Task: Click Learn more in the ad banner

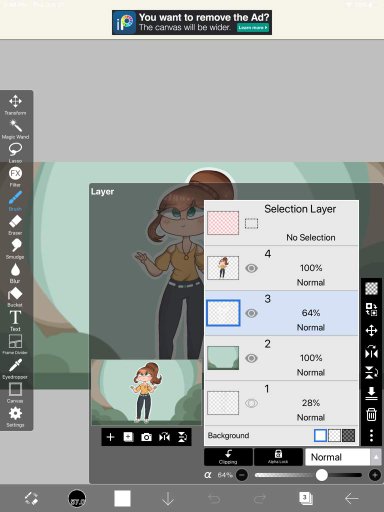Action: click(253, 28)
